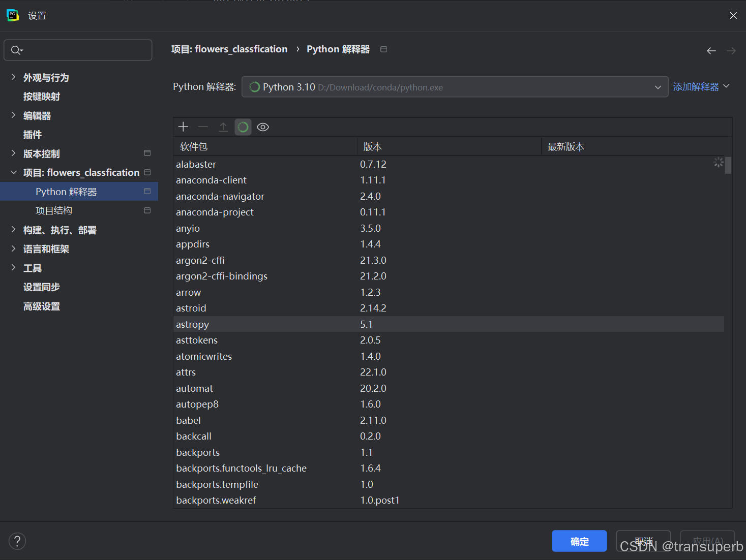Expand the 构建、执行、部署 section

click(x=13, y=230)
